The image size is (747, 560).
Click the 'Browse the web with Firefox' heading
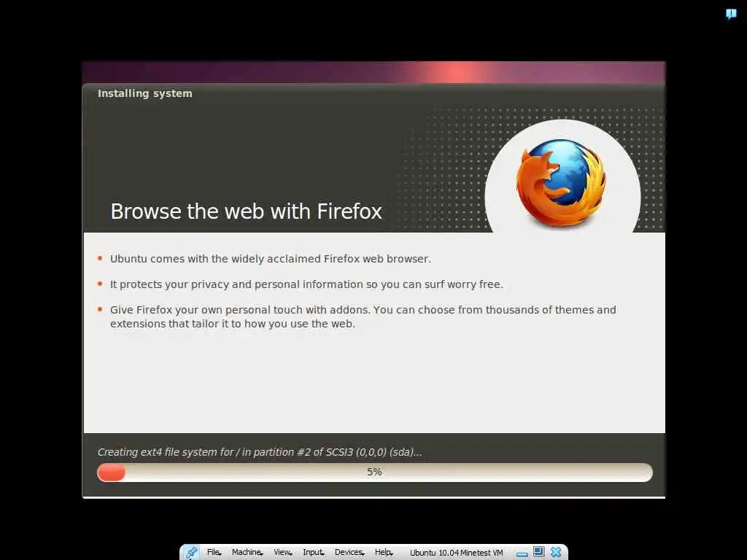click(246, 211)
